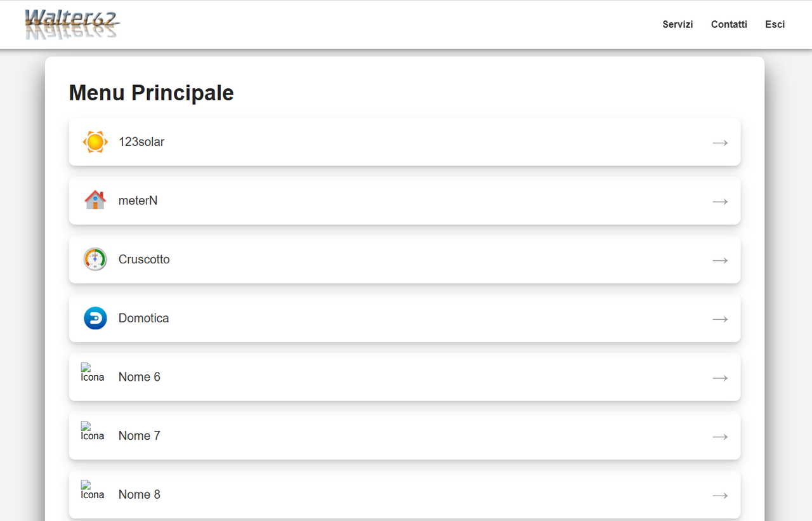
Task: Click the broken Icona image beside Nome 7
Action: point(93,432)
